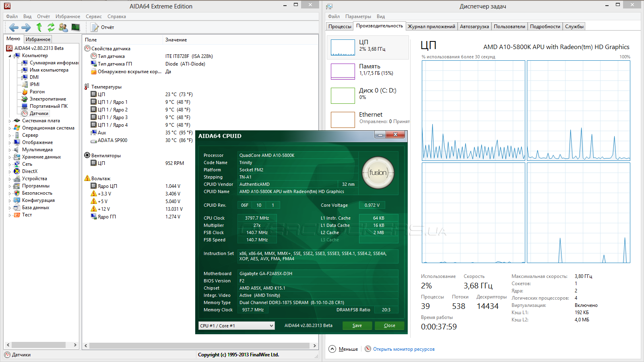
Task: Open the Отчёт menu in menu bar
Action: click(x=43, y=16)
